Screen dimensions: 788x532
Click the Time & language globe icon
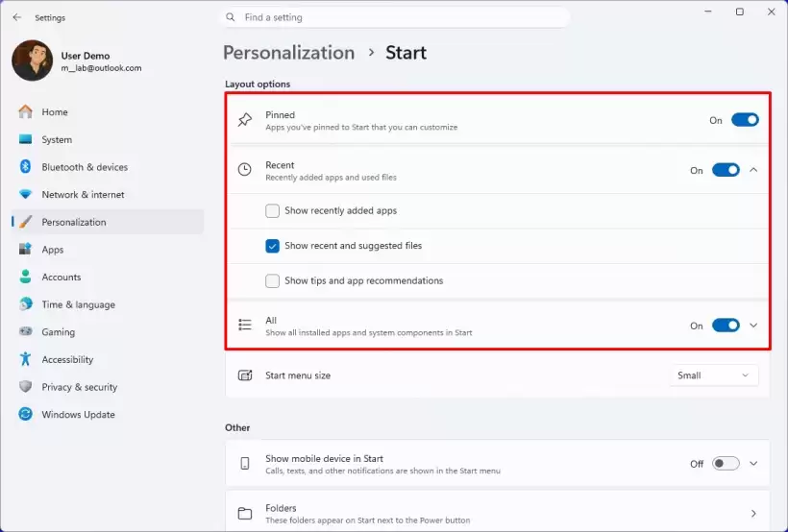(25, 303)
